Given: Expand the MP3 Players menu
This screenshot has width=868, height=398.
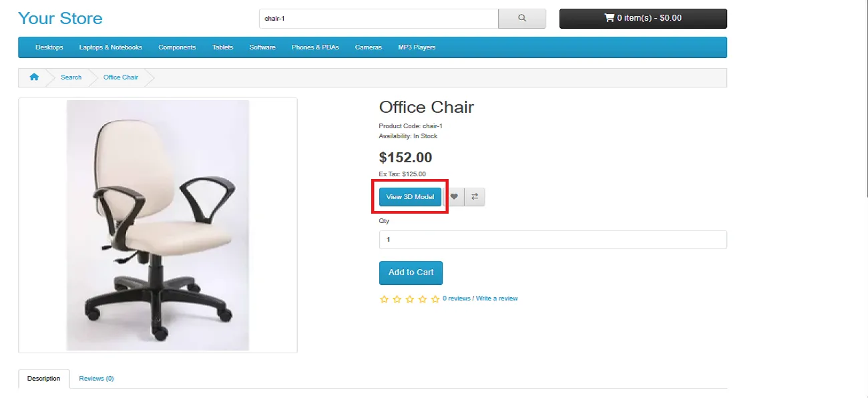Looking at the screenshot, I should coord(417,47).
